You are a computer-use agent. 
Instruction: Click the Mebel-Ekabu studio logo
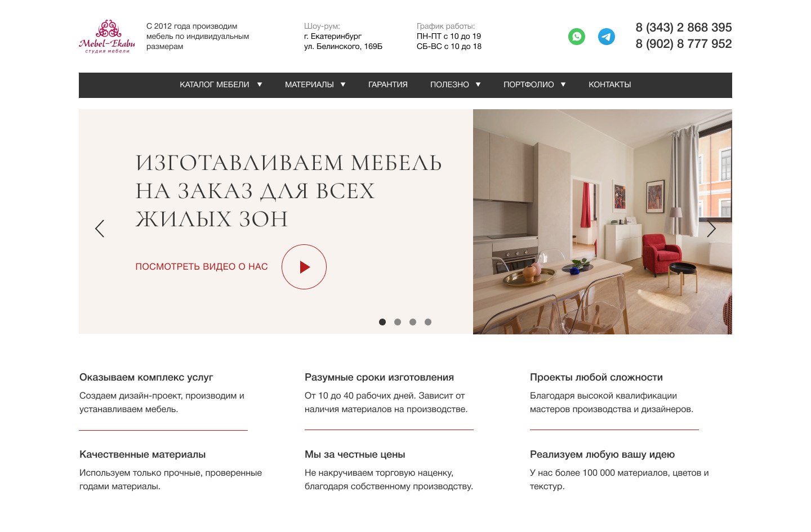(x=107, y=37)
